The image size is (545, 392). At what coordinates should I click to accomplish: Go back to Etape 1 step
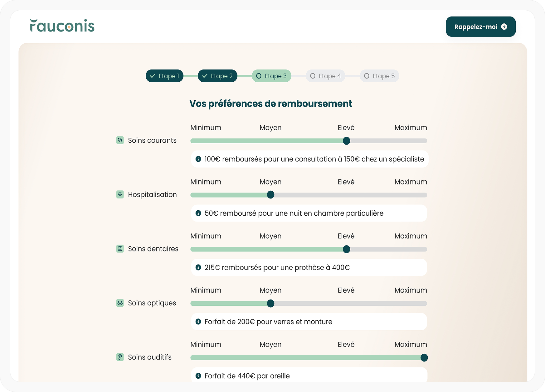click(x=164, y=76)
